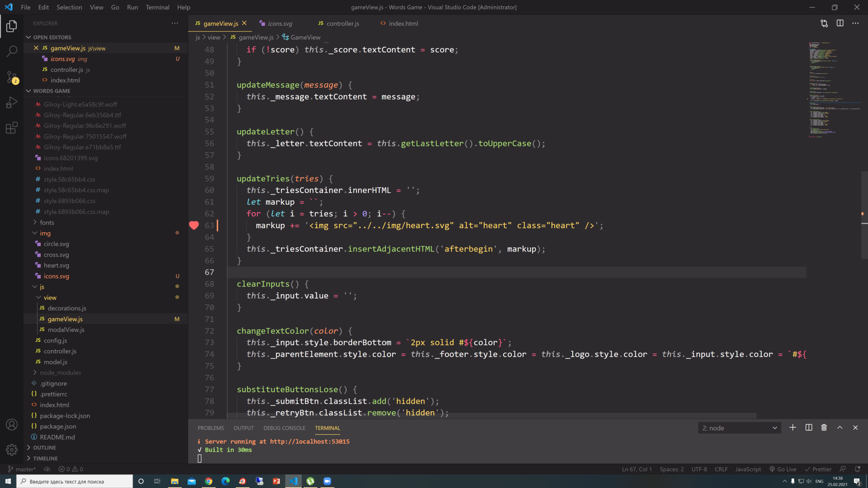Open the Extensions view
Viewport: 868px width, 488px height.
coord(12,128)
